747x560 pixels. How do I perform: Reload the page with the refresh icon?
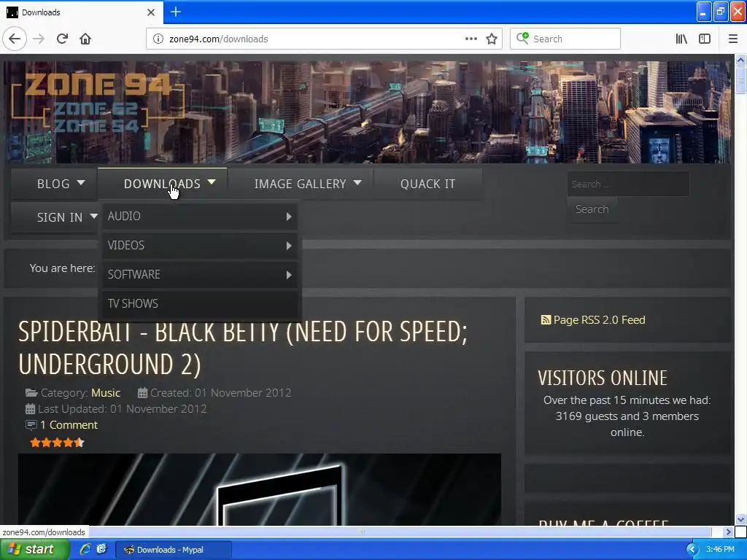62,39
